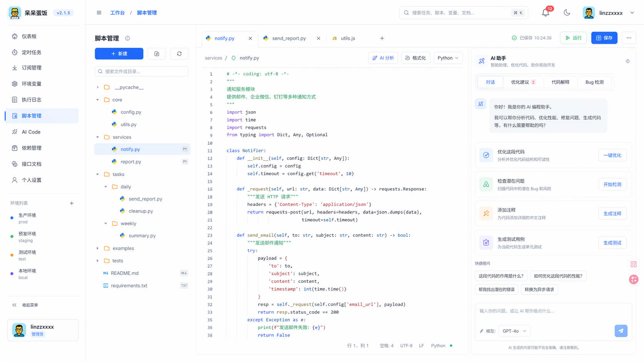This screenshot has width=644, height=362.
Task: Toggle dark mode moon icon
Action: 567,13
